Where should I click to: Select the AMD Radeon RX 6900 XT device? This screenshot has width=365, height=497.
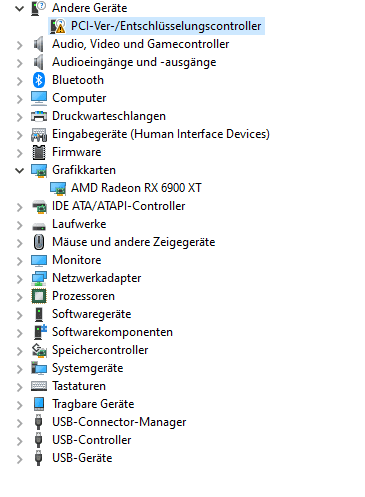pyautogui.click(x=136, y=188)
